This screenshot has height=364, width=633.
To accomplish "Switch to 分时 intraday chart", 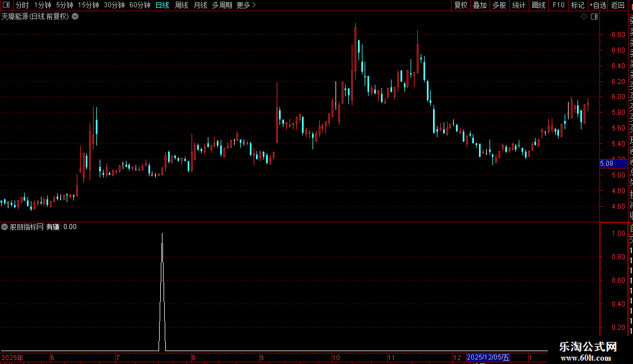I will pyautogui.click(x=22, y=5).
